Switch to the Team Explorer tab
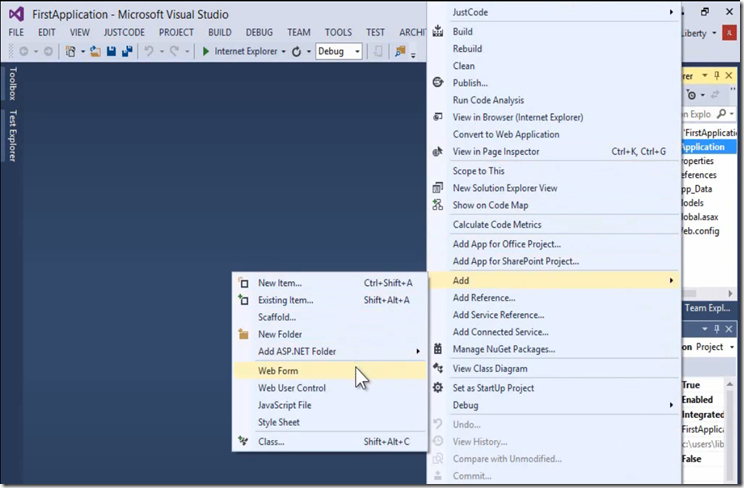The image size is (744, 488). [707, 308]
